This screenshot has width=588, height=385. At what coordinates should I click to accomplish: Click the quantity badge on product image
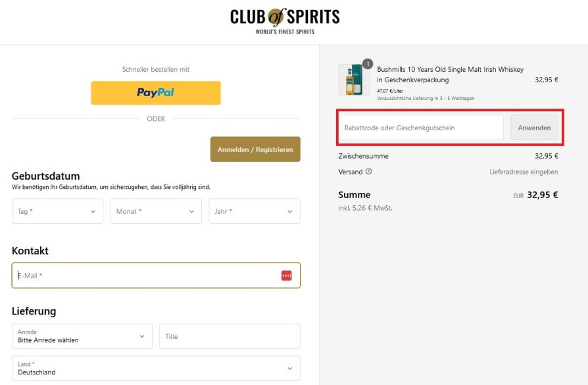[367, 64]
